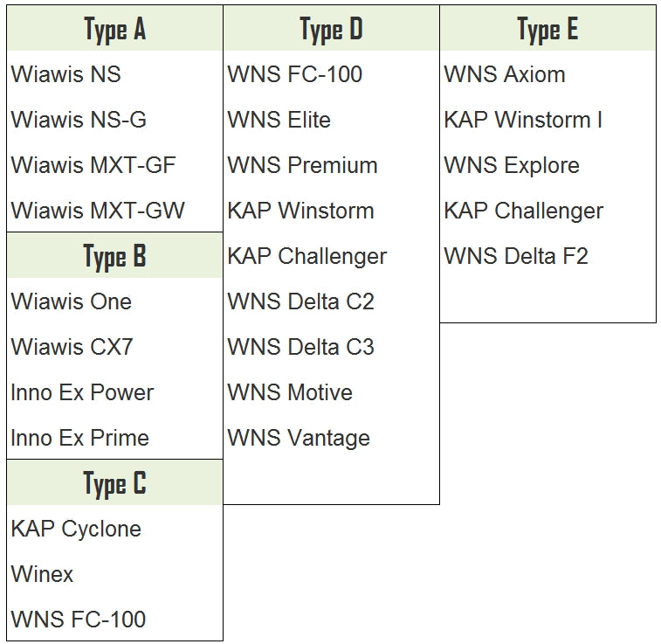Choose the Wiawis MXT-GW item
This screenshot has height=644, width=661.
[99, 211]
